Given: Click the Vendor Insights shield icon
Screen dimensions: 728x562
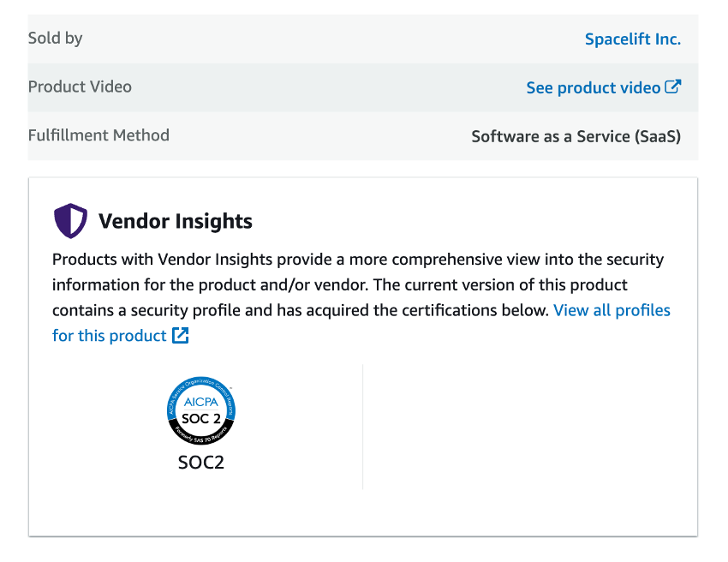Looking at the screenshot, I should (70, 221).
